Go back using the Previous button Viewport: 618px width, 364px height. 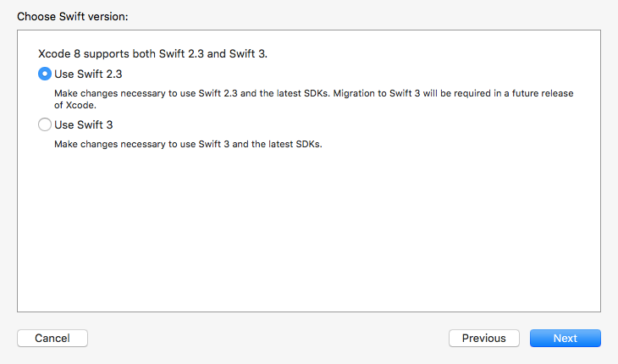483,339
